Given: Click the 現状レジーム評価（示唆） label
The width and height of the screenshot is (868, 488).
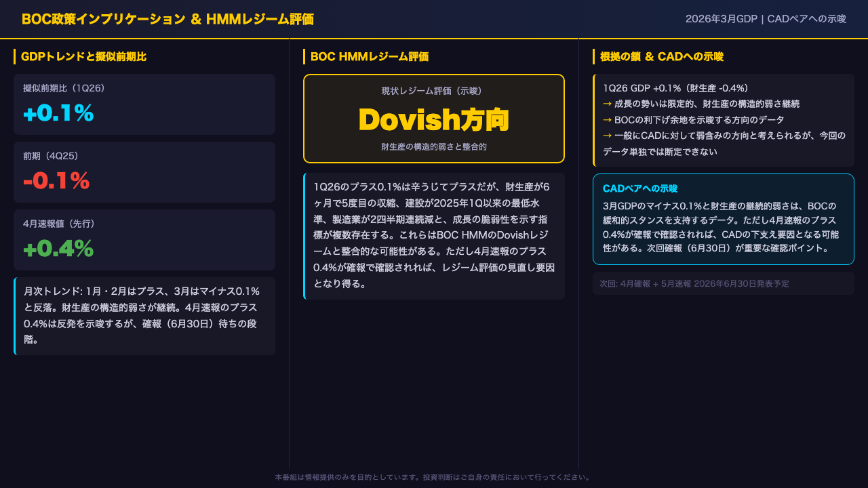Looking at the screenshot, I should click(x=434, y=91).
